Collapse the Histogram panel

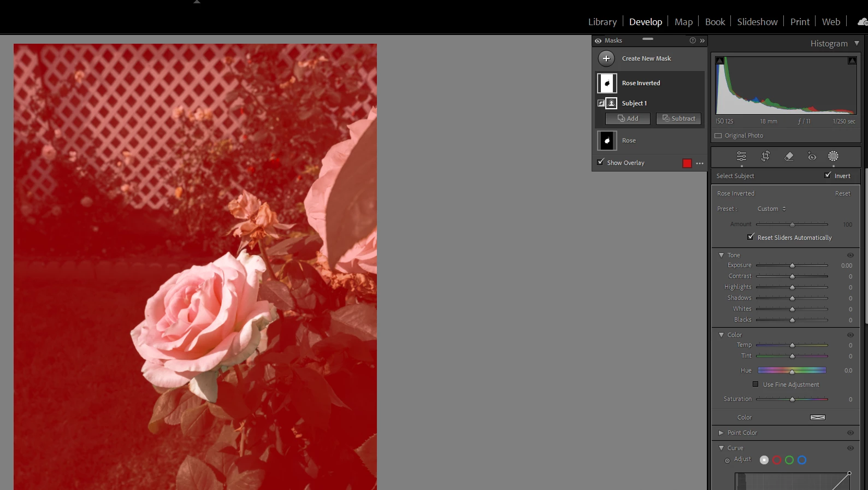coord(857,43)
